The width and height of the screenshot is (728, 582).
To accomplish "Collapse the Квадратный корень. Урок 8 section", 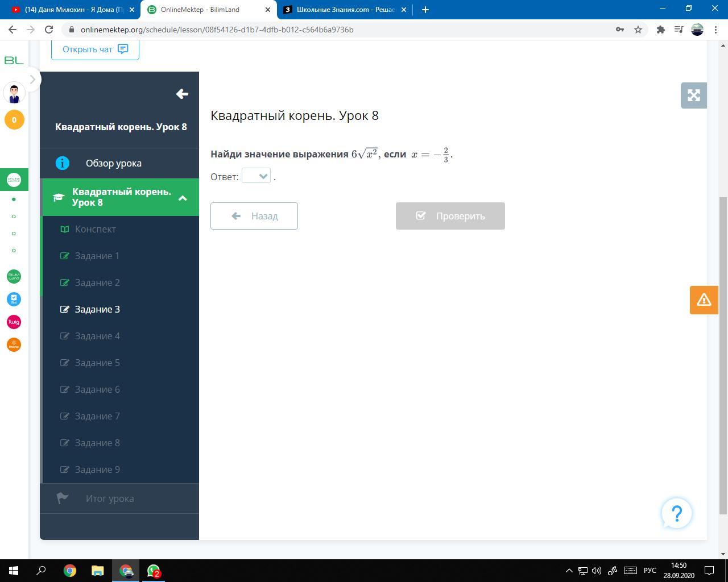I will tap(183, 198).
